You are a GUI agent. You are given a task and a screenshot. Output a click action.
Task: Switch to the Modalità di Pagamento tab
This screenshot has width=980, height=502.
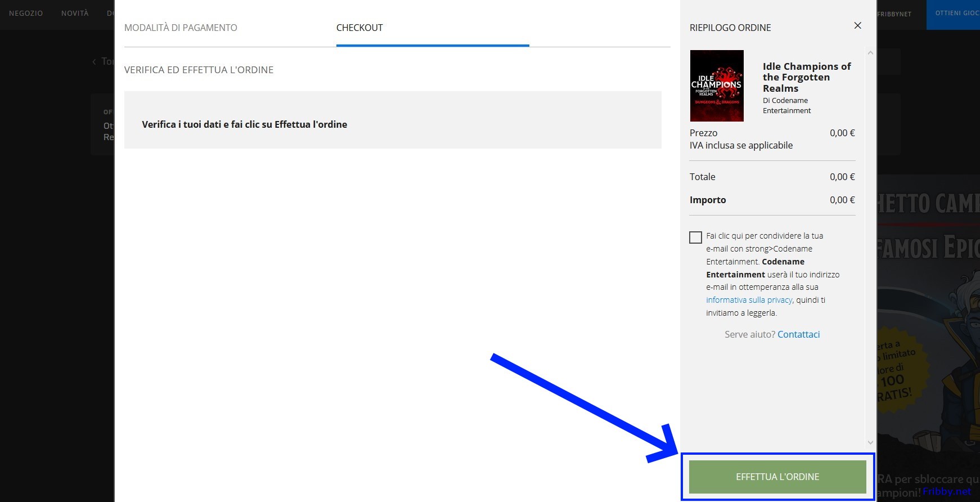[181, 28]
